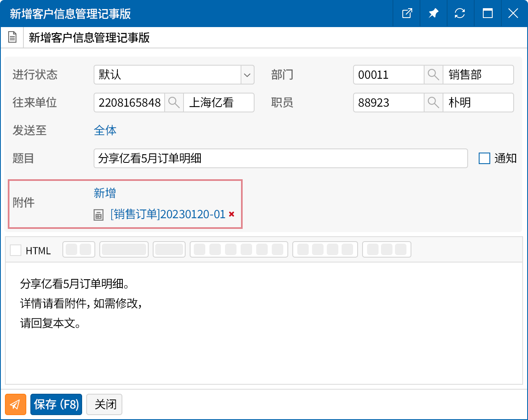This screenshot has width=528, height=420.
Task: Click 新增 to add an attachment
Action: pos(105,193)
